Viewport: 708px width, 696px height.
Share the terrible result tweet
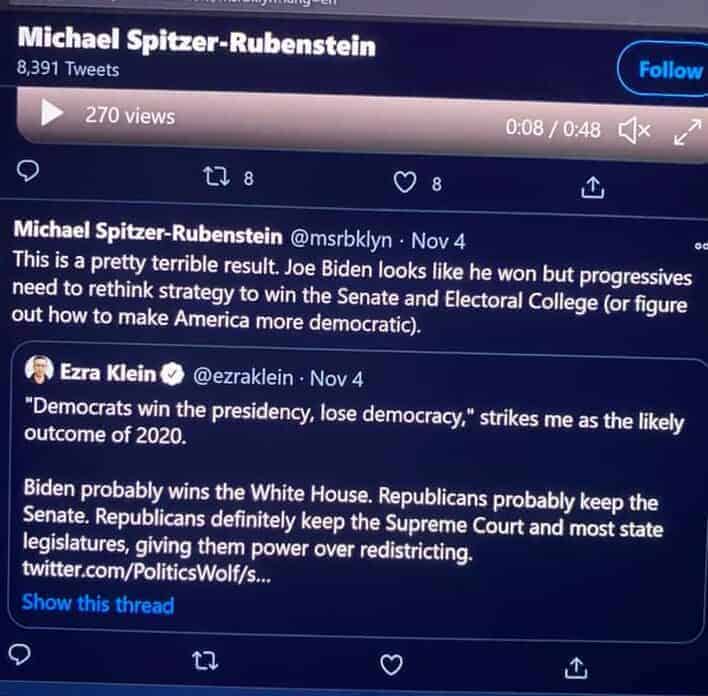click(x=576, y=667)
